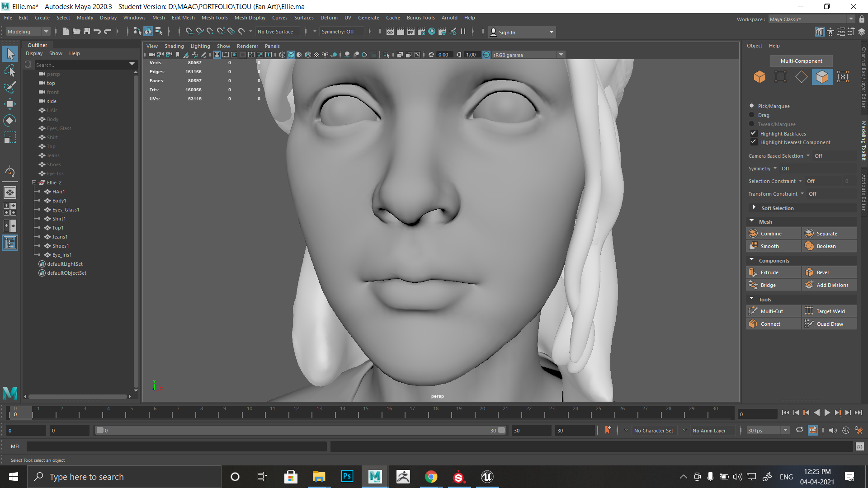Pick the Rotate tool icon
868x488 pixels.
point(10,120)
